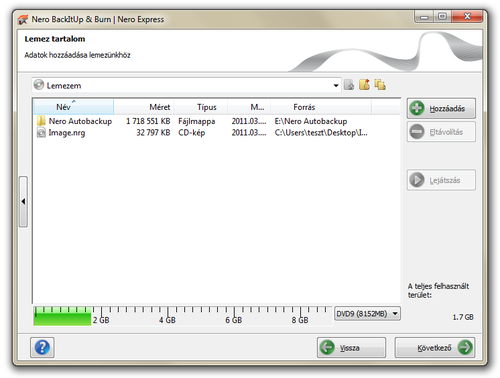This screenshot has height=378, width=500.
Task: Click the 32 797 KB size cell
Action: click(153, 133)
